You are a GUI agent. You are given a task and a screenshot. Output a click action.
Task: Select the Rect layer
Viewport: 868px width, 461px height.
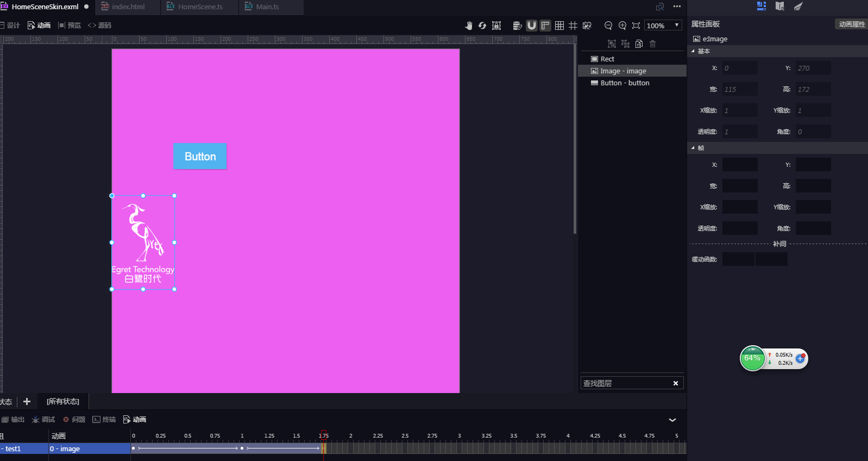(x=632, y=59)
